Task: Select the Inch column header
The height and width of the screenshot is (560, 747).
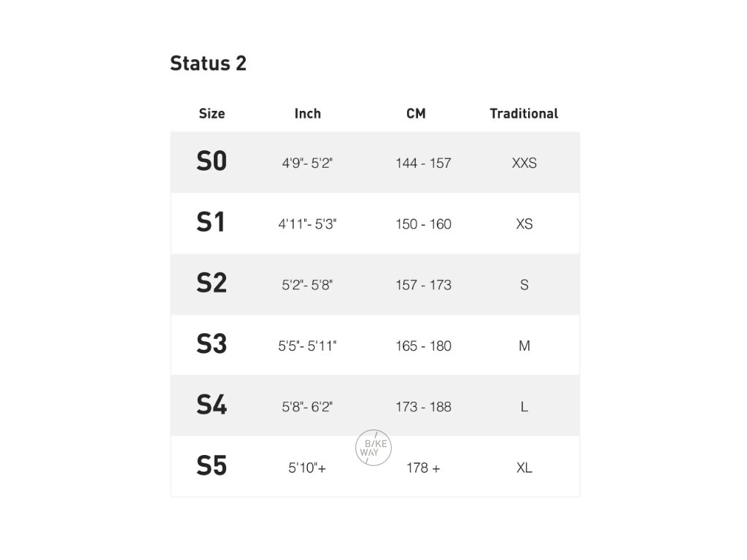Action: tap(307, 114)
